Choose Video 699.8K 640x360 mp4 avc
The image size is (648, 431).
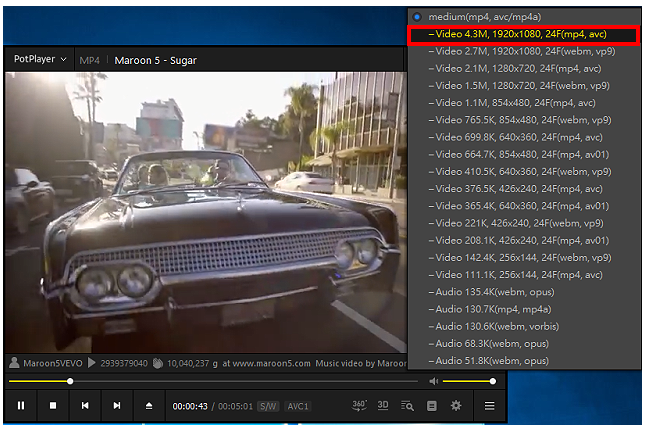(523, 137)
